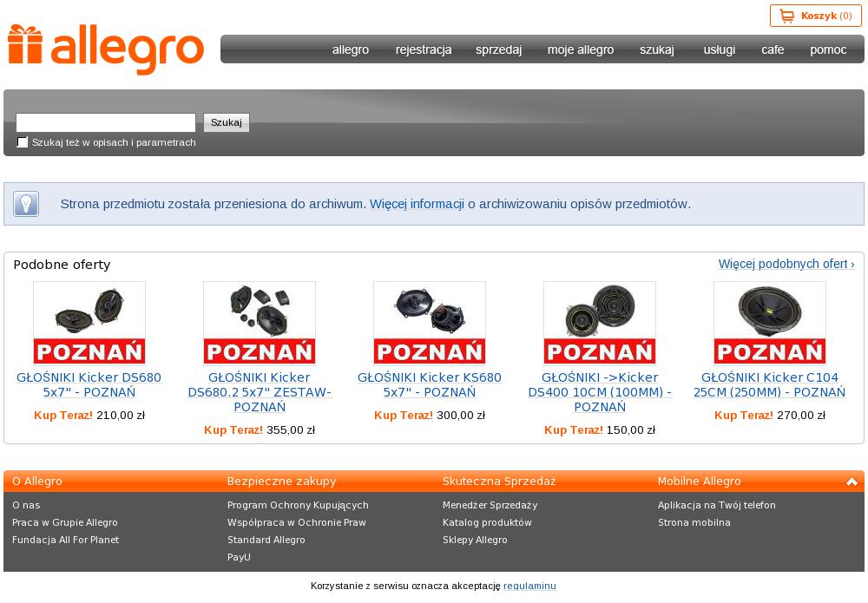Open GŁOŚNIKI Kicker DS400 10CM offer link
The width and height of the screenshot is (868, 603).
(600, 392)
